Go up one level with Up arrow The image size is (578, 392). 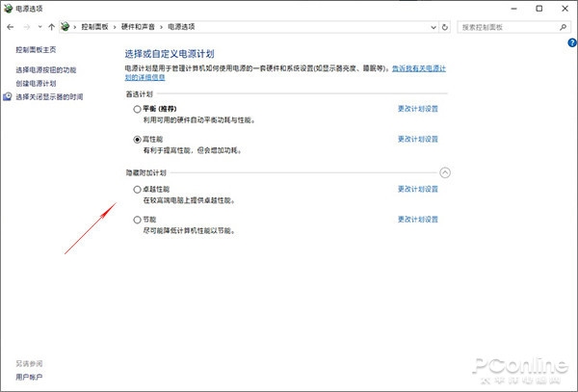(52, 25)
